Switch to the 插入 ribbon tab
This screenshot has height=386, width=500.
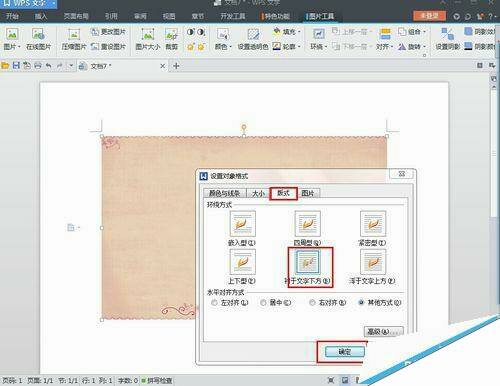(41, 16)
